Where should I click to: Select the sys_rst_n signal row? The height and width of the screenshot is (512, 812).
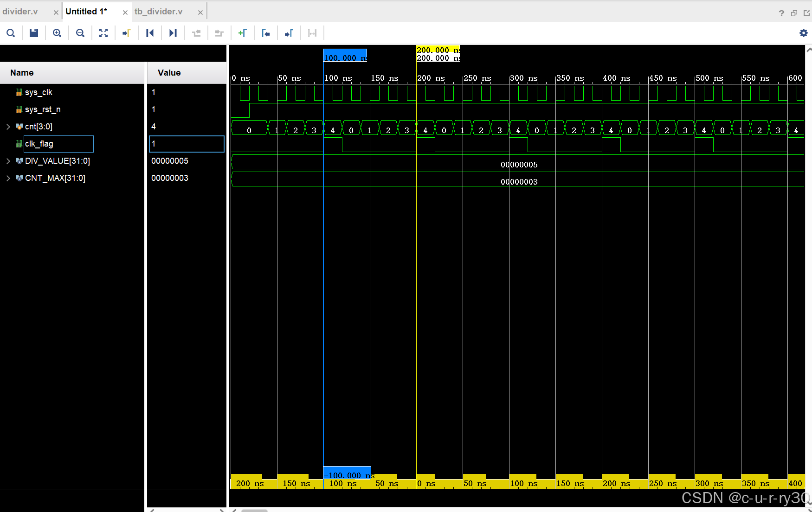click(x=43, y=109)
